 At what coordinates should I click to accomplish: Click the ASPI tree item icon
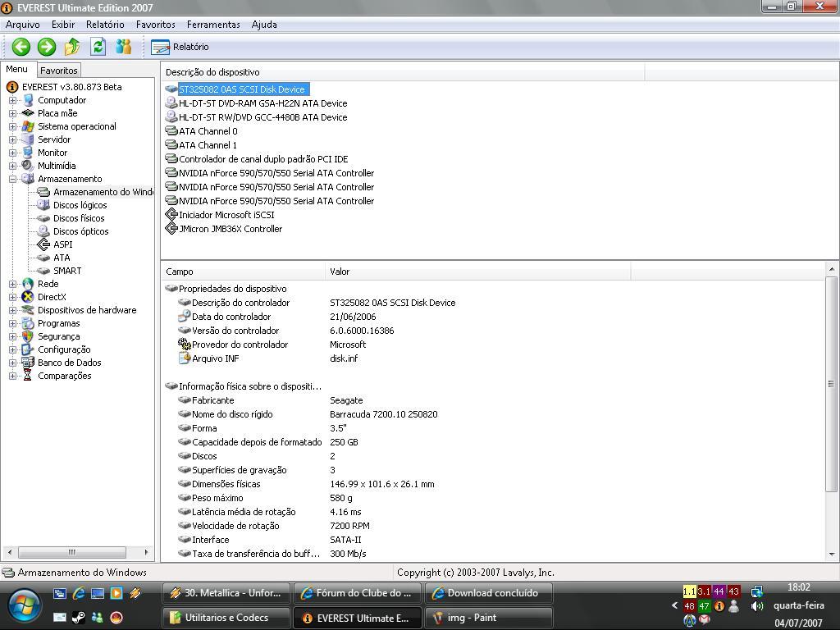(x=43, y=244)
